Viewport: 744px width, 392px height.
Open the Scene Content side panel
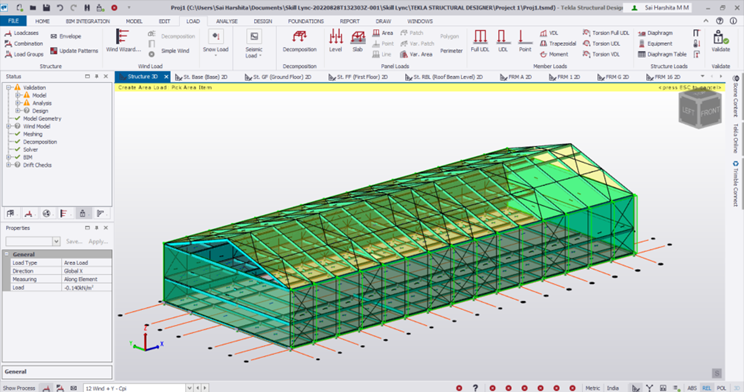point(735,96)
